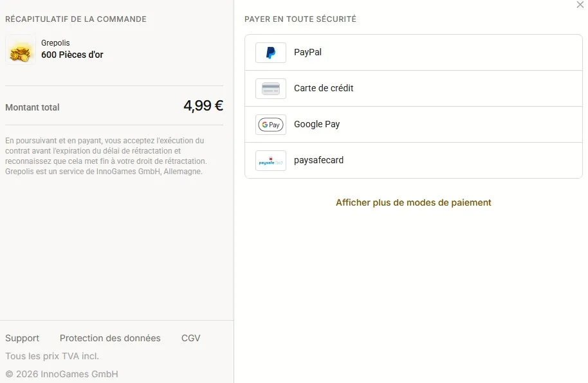Screen dimensions: 588x383
Task: Click the Payer en toute sécurité heading
Action: (300, 19)
